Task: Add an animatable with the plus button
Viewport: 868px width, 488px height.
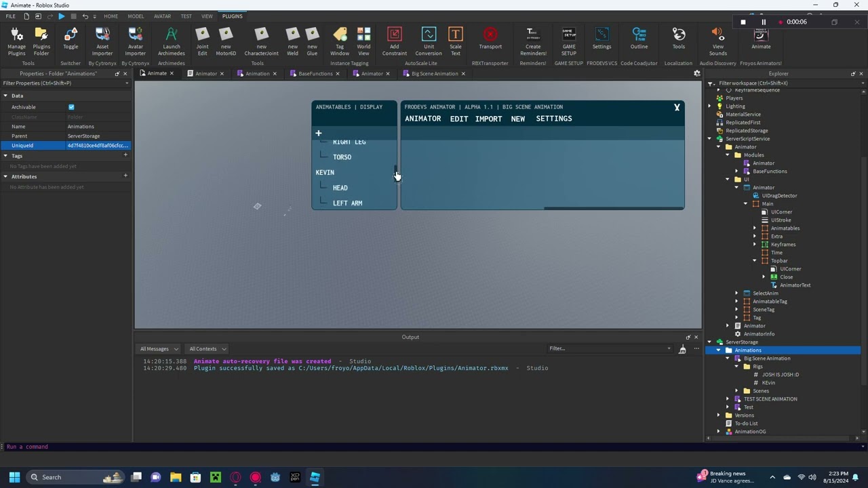Action: click(x=318, y=134)
